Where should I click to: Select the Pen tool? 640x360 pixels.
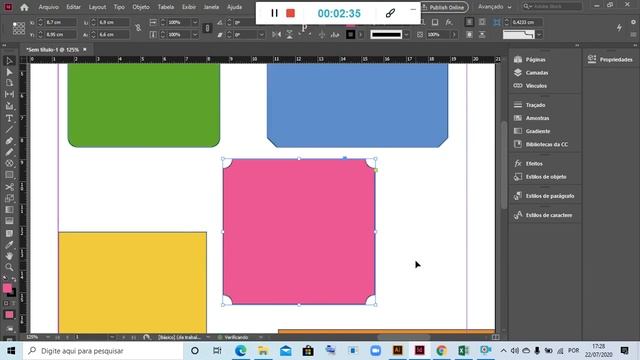pos(9,141)
